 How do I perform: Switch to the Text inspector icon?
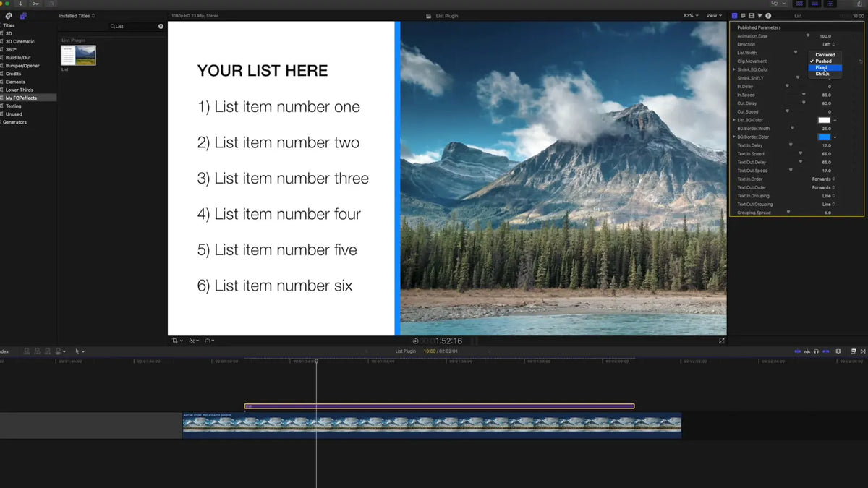coord(743,15)
